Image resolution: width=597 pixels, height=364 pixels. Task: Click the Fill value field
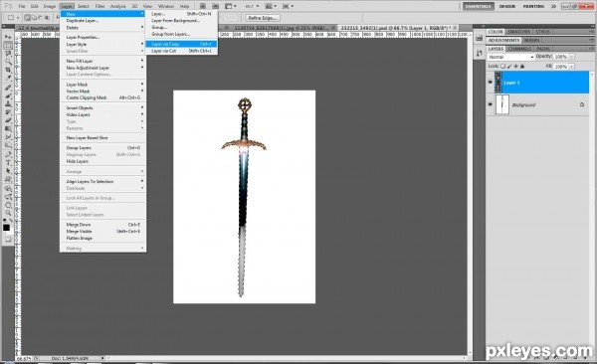560,67
